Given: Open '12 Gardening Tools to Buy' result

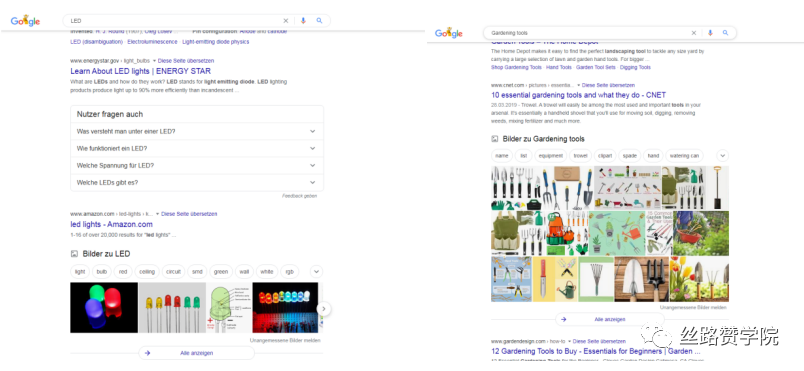Looking at the screenshot, I should 596,352.
